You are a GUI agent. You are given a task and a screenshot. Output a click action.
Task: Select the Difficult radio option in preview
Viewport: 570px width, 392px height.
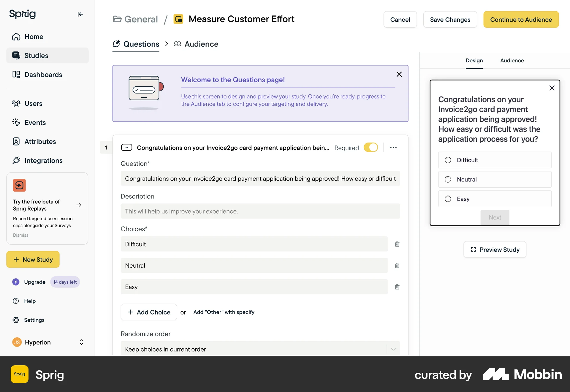pyautogui.click(x=448, y=160)
